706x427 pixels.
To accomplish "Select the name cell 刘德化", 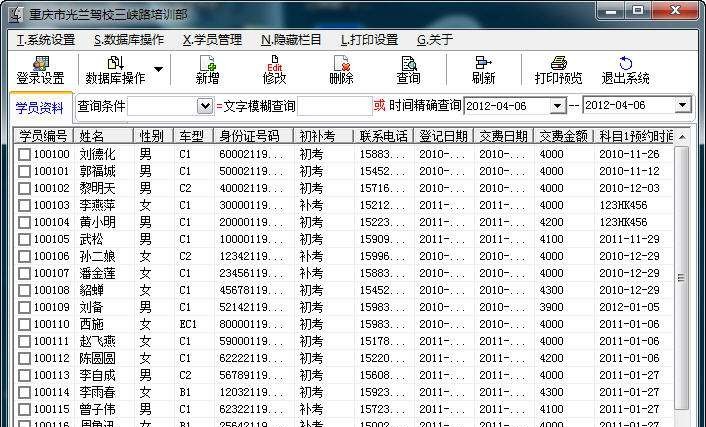I will click(98, 154).
